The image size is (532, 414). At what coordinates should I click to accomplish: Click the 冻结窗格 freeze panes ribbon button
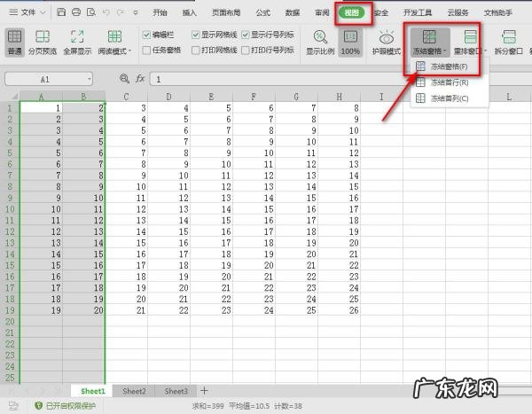point(429,43)
